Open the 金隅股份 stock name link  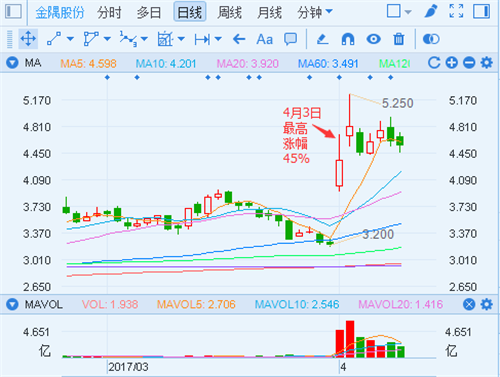click(x=60, y=12)
